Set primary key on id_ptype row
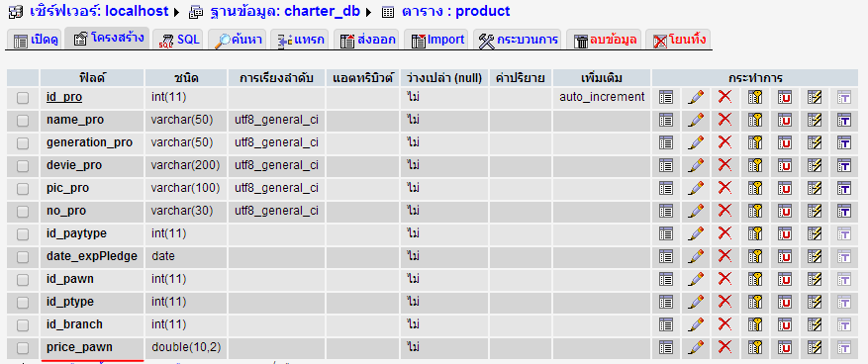Viewport: 868px width, 364px height. (x=755, y=302)
